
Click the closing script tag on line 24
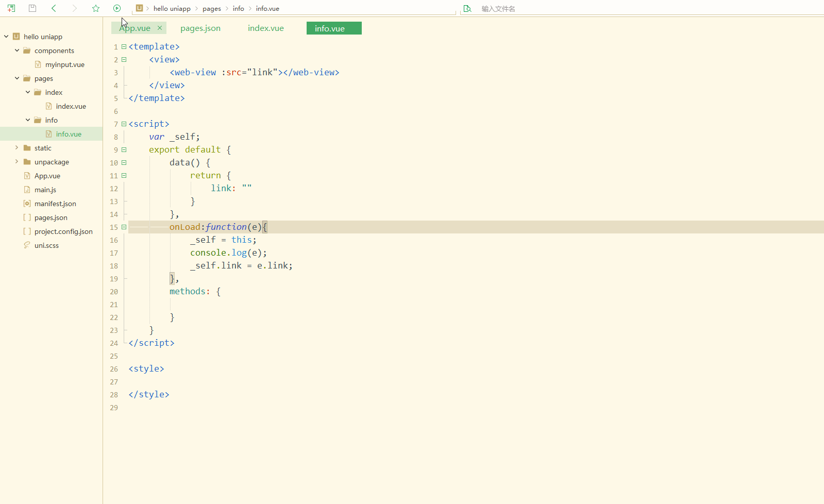pos(152,343)
